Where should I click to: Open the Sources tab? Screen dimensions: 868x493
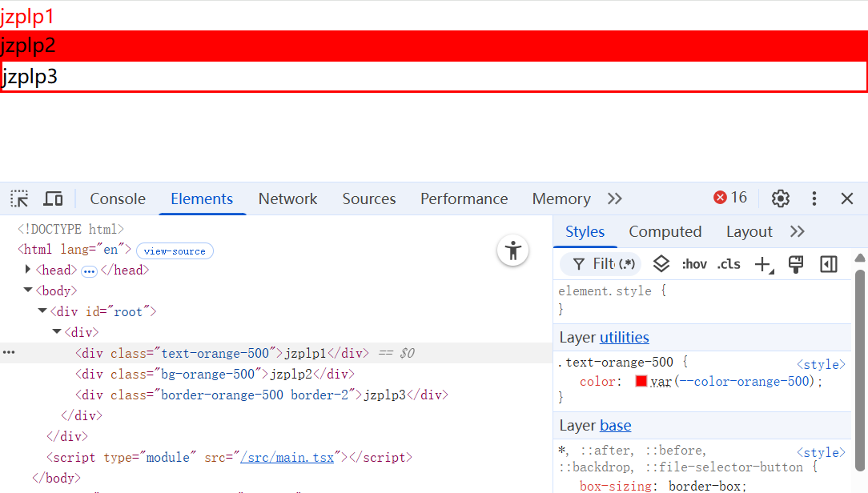click(369, 198)
